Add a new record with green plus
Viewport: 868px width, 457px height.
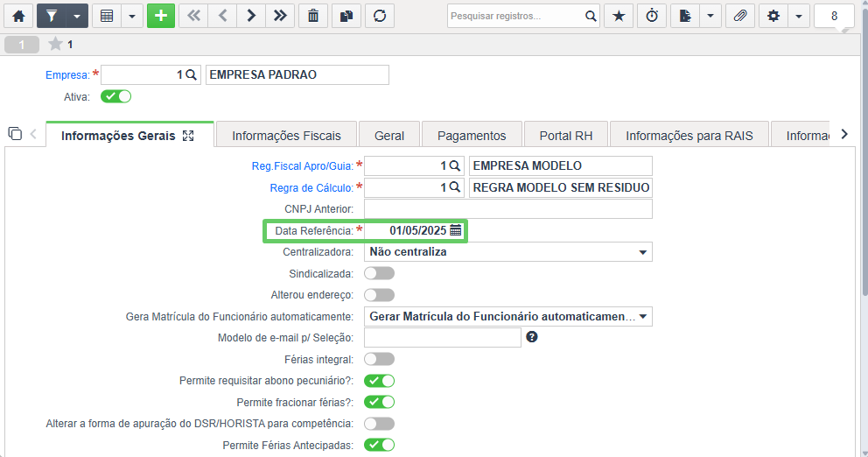pos(161,16)
